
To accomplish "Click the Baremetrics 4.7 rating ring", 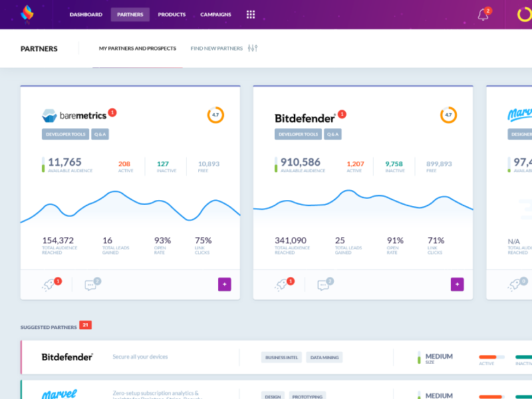I will [215, 115].
